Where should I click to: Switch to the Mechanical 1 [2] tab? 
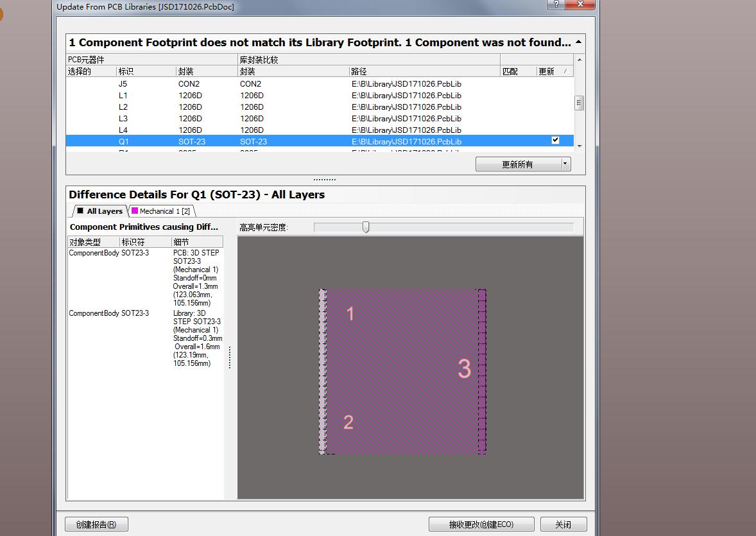(x=161, y=211)
